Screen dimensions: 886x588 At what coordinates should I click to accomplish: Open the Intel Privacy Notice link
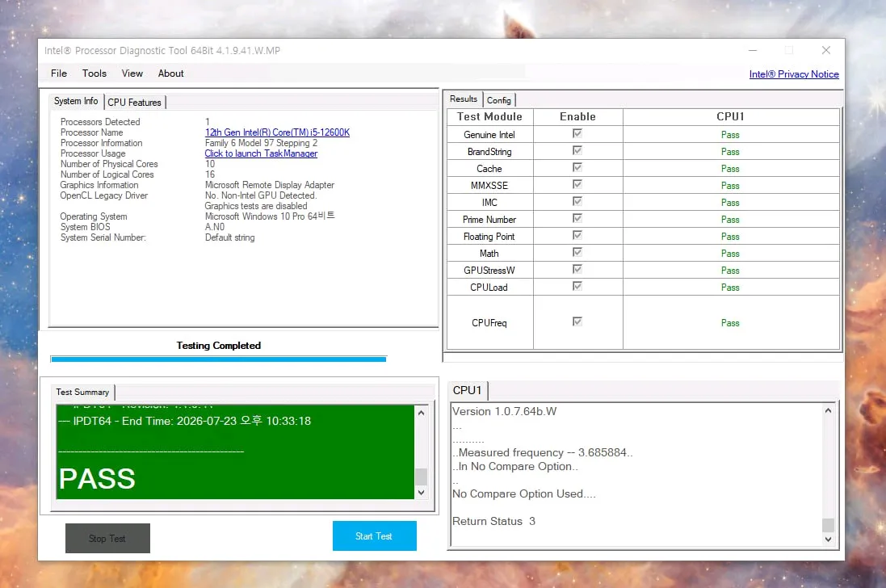point(794,74)
